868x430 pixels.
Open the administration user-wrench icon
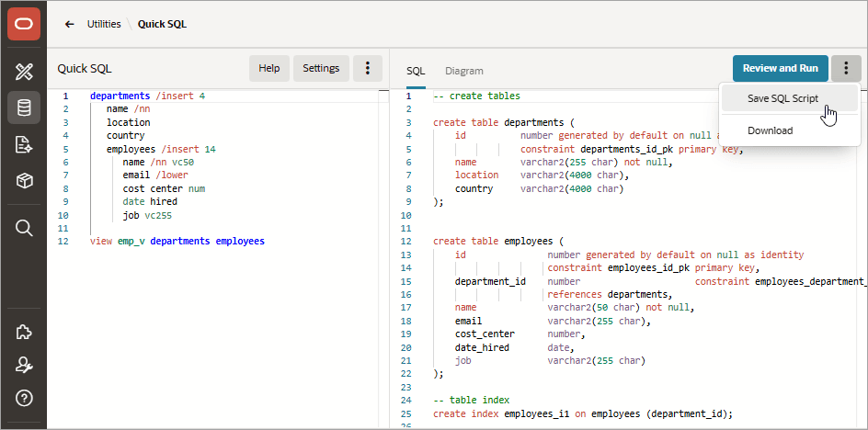24,365
